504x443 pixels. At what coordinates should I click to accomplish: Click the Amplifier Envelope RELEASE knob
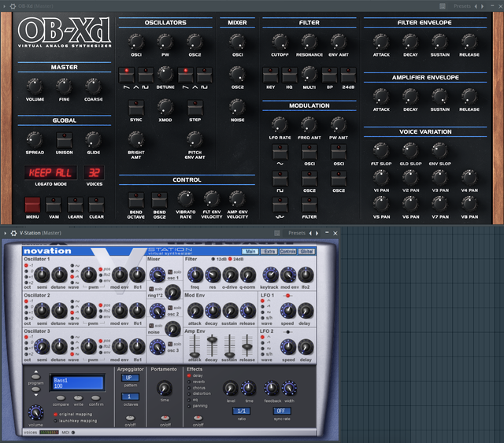click(x=469, y=96)
